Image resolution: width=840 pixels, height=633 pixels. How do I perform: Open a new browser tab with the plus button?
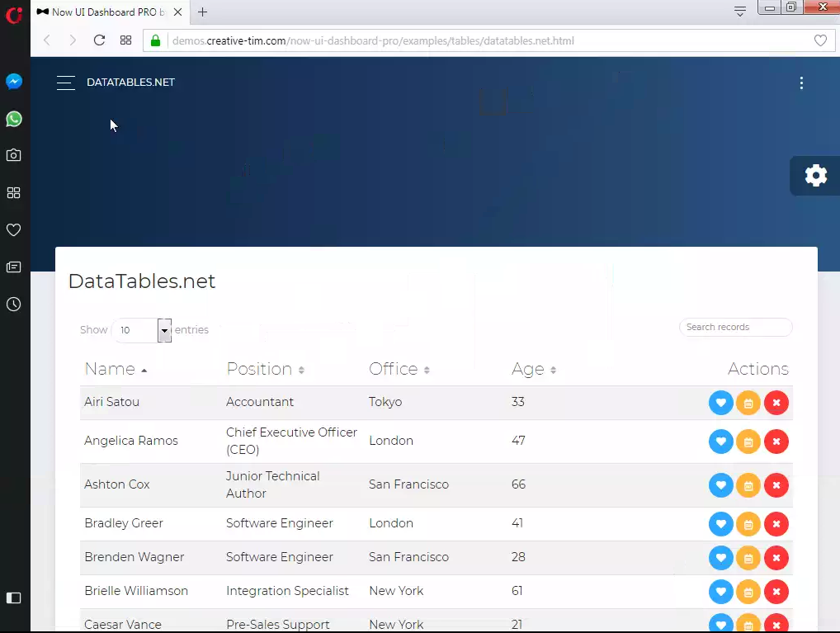pyautogui.click(x=202, y=12)
